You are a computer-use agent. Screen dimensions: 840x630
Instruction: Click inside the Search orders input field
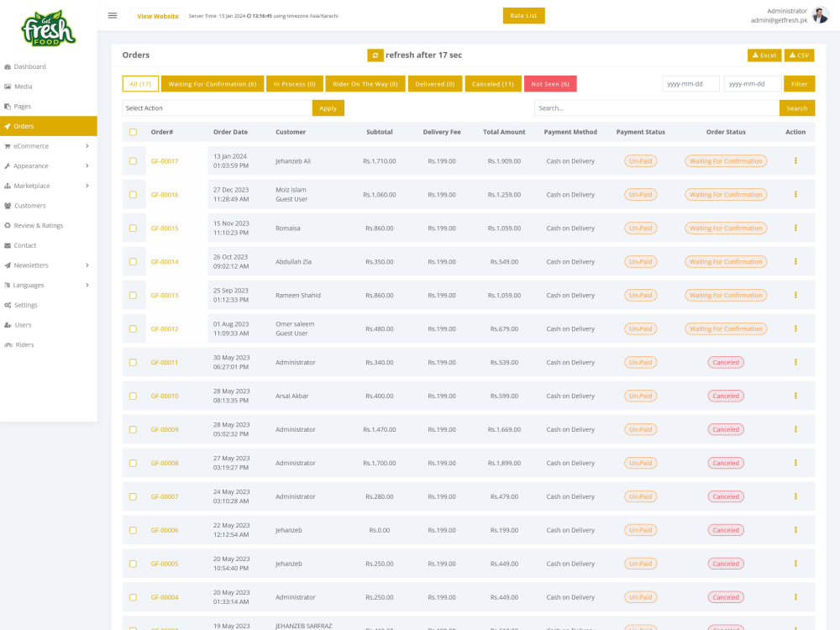pyautogui.click(x=655, y=108)
